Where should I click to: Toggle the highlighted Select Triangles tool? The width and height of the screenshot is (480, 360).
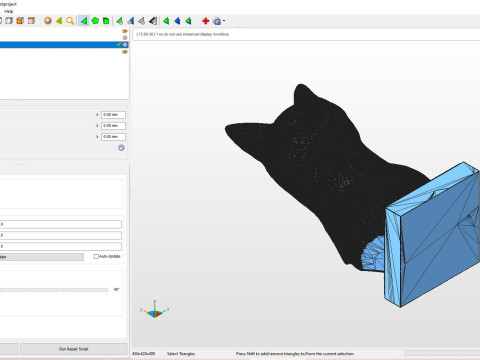pyautogui.click(x=84, y=21)
